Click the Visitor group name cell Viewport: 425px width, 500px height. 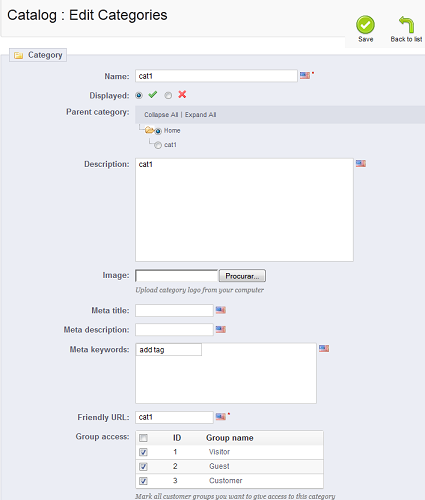[219, 452]
